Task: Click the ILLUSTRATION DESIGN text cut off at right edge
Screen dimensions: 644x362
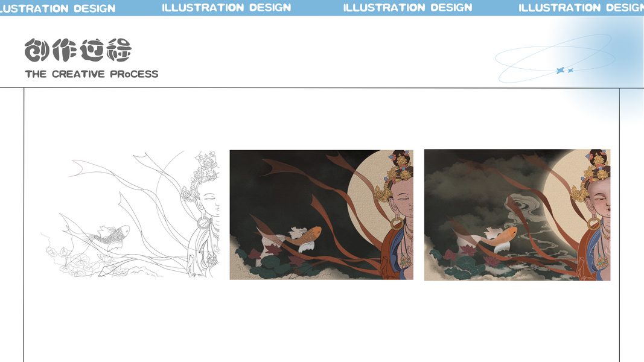Action: tap(581, 8)
